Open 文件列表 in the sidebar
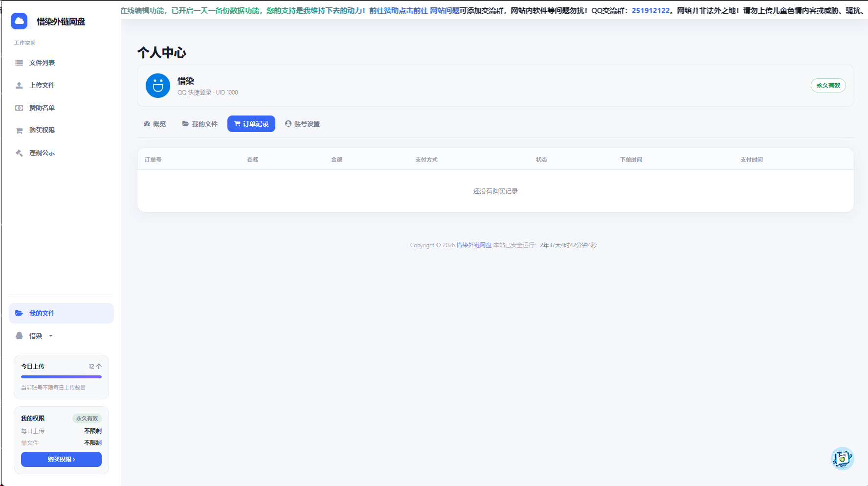Screen dimensions: 868x486 tap(61, 63)
